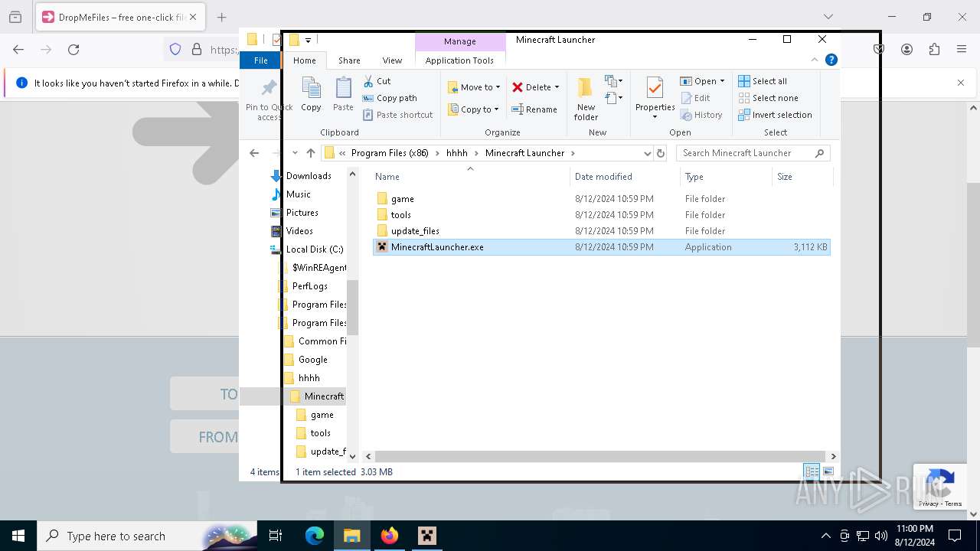Click Task View on taskbar

click(x=276, y=536)
